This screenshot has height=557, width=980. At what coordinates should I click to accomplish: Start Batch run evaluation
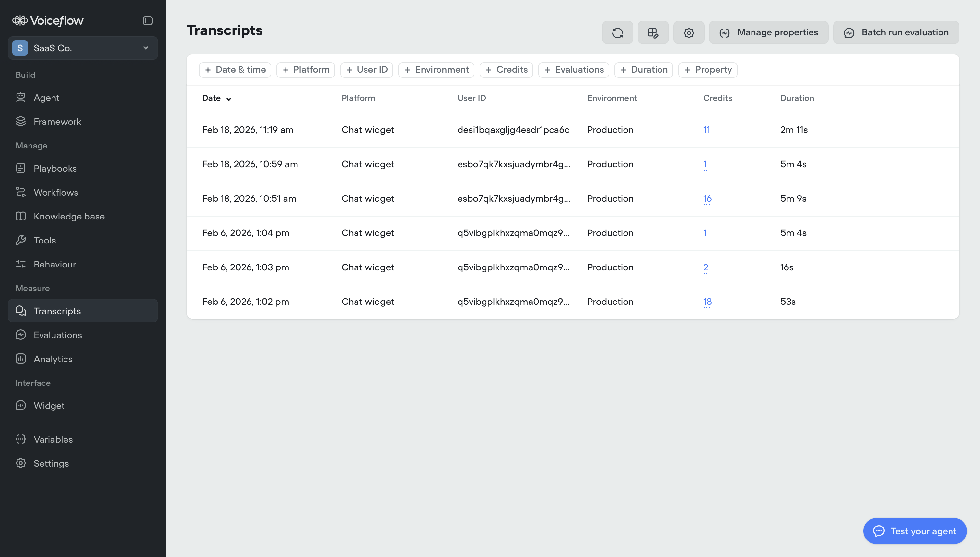coord(896,32)
